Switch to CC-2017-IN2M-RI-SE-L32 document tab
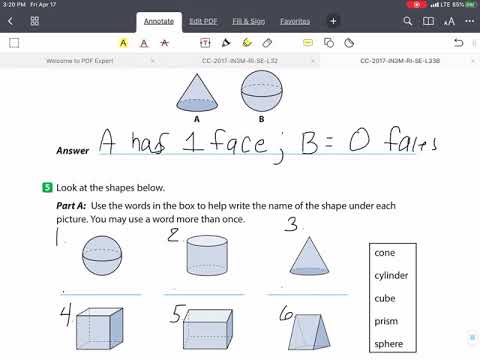Screen dimensions: 480x360 pyautogui.click(x=240, y=61)
